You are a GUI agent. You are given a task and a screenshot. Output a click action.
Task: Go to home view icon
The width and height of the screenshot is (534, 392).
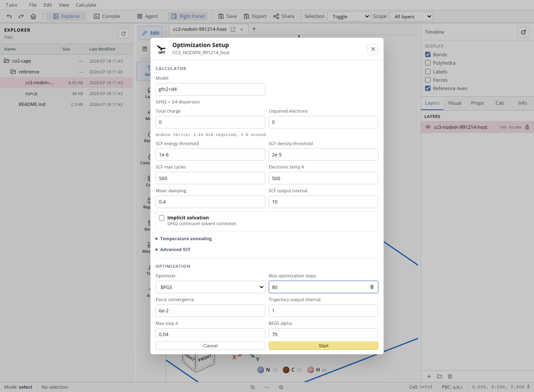coord(33,16)
